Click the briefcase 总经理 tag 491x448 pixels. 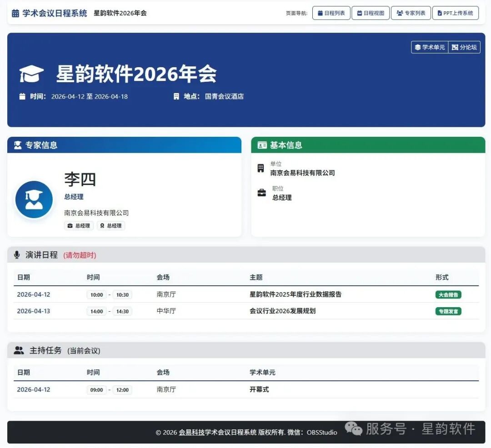(79, 225)
